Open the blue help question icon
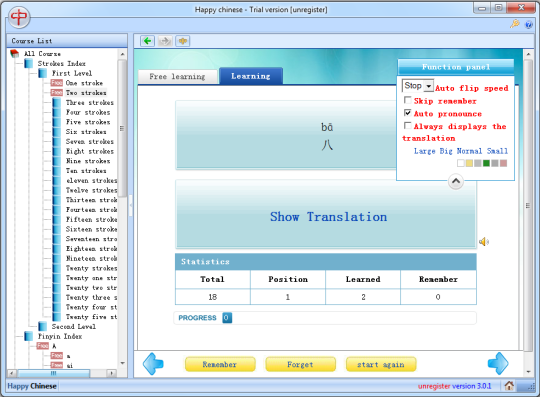 pos(529,24)
